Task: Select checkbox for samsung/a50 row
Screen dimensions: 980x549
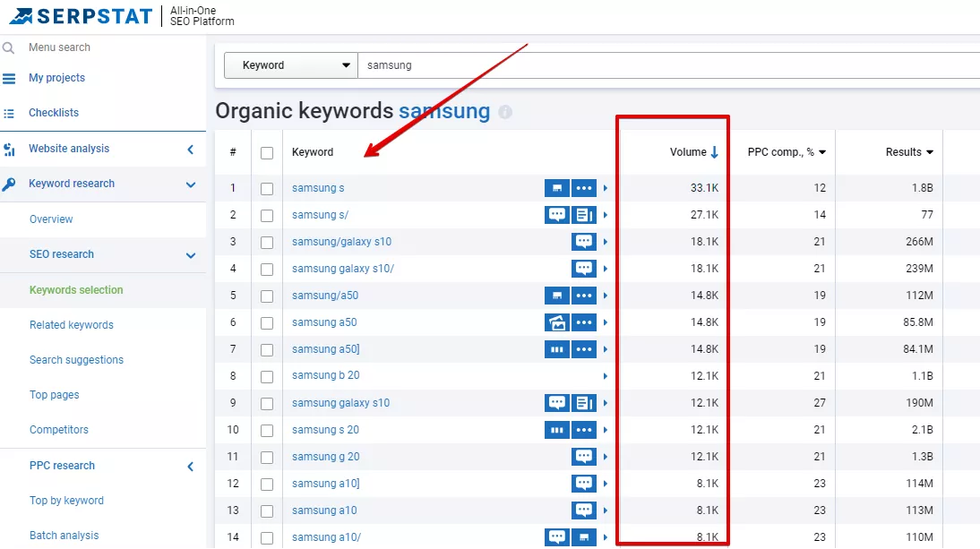Action: point(267,296)
